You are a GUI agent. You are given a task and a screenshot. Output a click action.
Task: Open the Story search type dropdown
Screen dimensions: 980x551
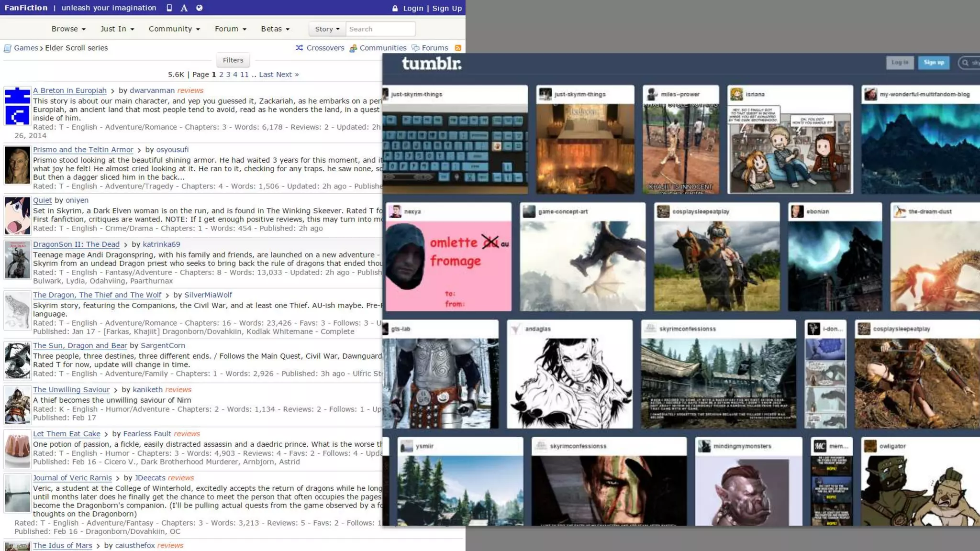coord(327,29)
